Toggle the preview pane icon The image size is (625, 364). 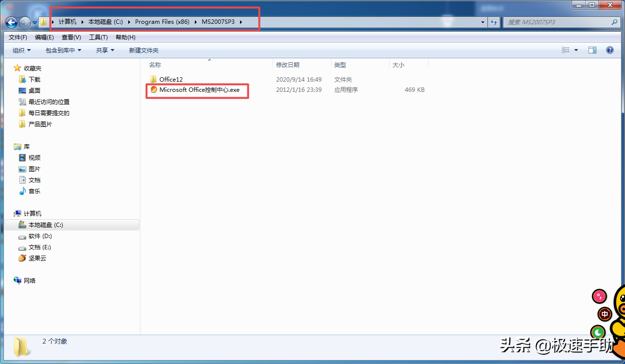[x=592, y=50]
